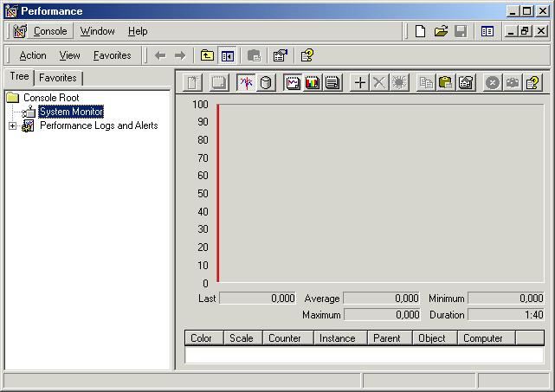555x392 pixels.
Task: Click the Maximum value field
Action: tap(382, 314)
